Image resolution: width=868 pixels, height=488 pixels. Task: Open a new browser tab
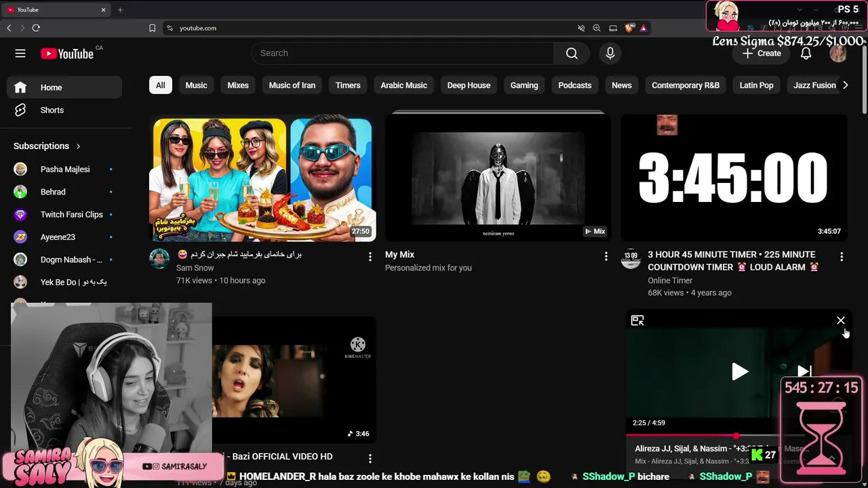click(120, 9)
